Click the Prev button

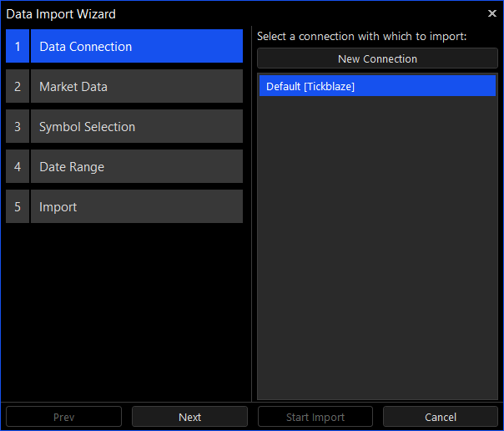63,417
